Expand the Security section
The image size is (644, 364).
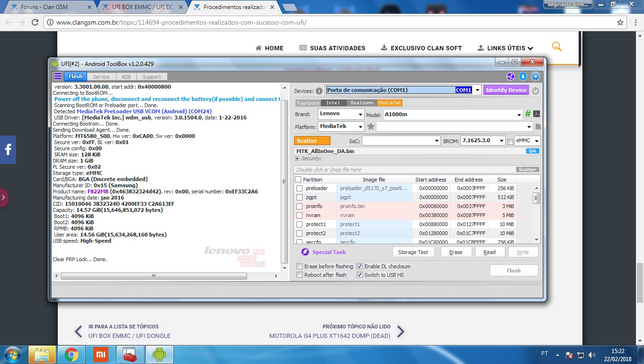click(x=297, y=158)
